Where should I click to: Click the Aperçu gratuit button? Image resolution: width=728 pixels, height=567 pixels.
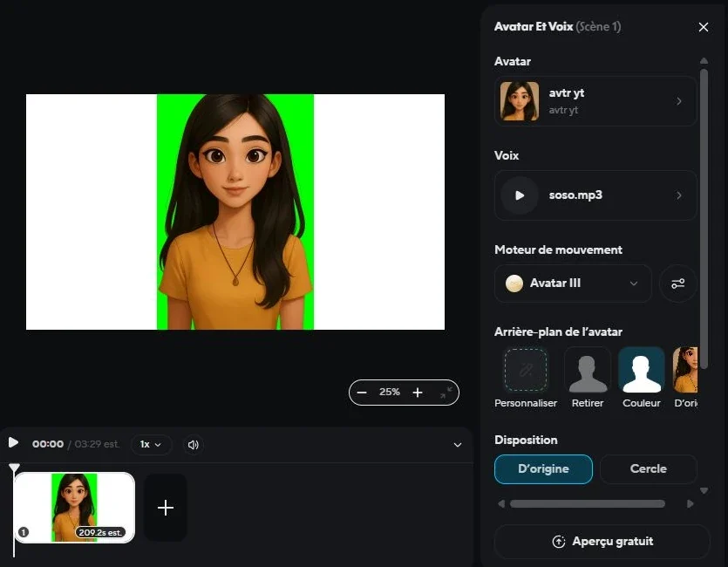pyautogui.click(x=602, y=542)
